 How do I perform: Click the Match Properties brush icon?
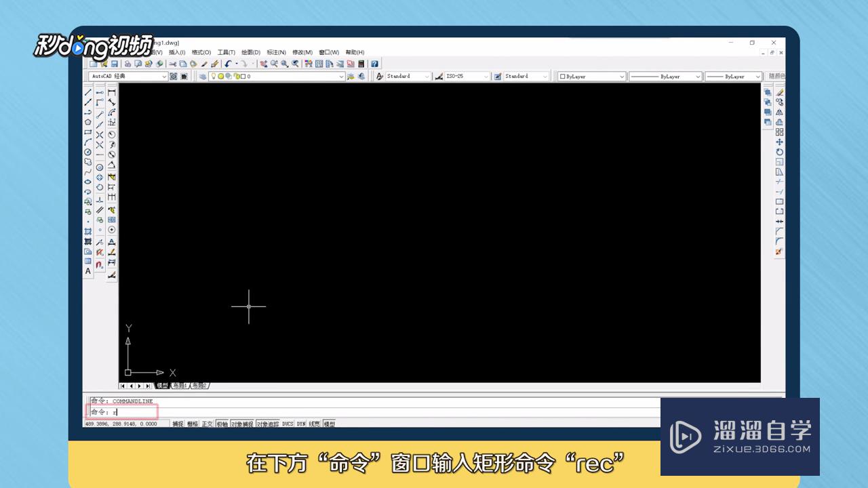click(x=204, y=64)
